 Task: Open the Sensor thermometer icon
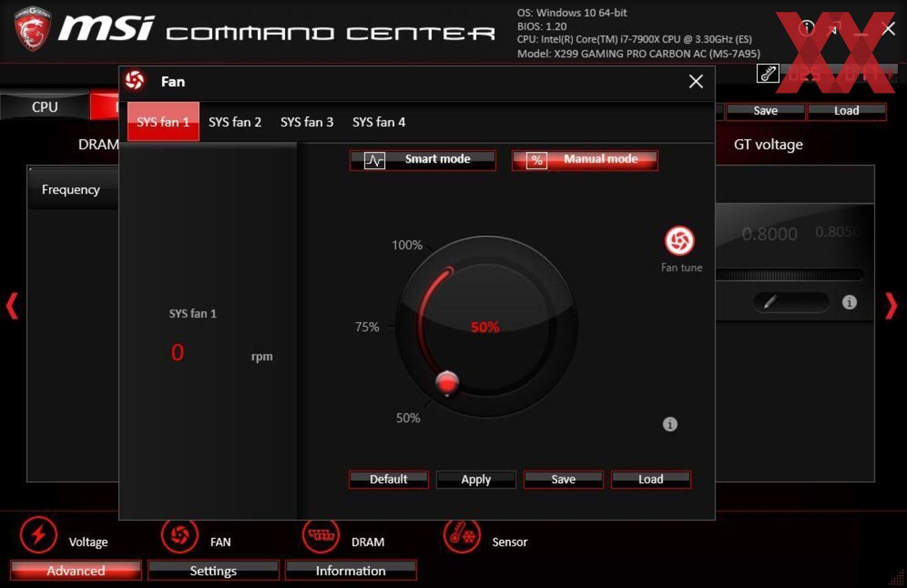462,535
